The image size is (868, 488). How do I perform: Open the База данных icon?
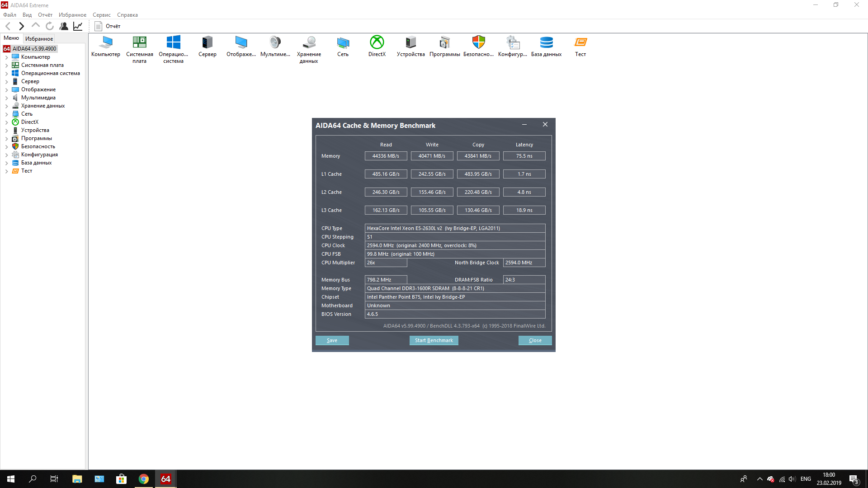(x=546, y=43)
